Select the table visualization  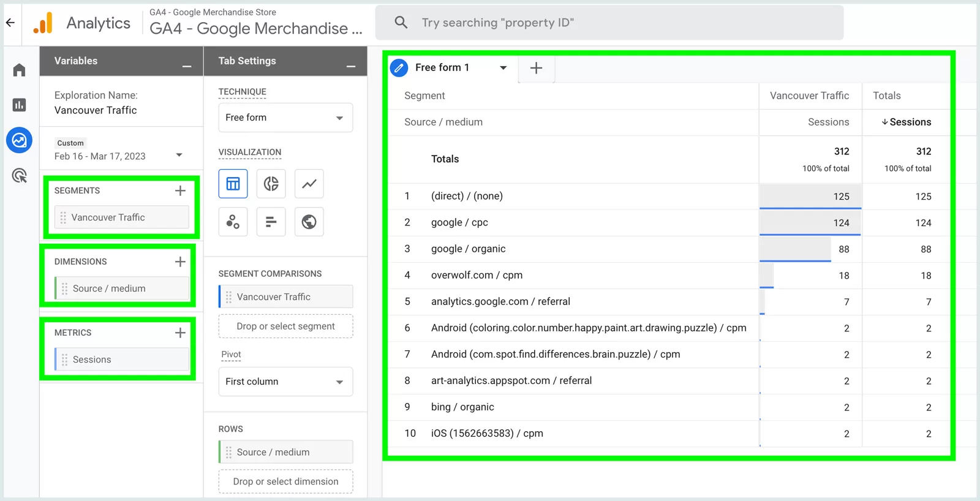click(x=233, y=184)
